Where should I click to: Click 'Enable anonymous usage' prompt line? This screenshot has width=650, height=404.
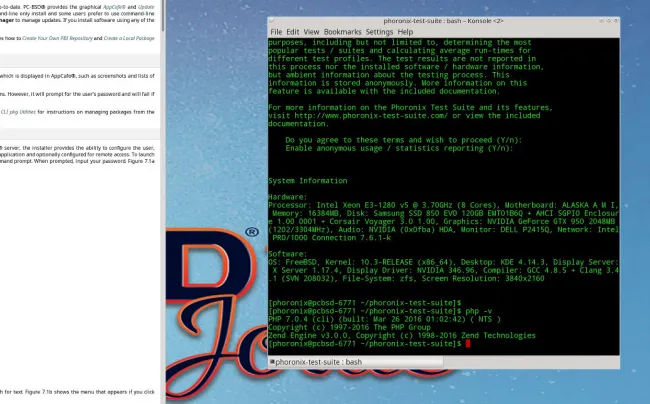[x=399, y=148]
